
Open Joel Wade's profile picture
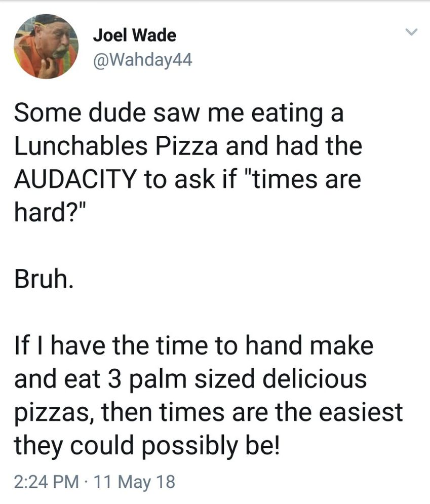(x=46, y=46)
